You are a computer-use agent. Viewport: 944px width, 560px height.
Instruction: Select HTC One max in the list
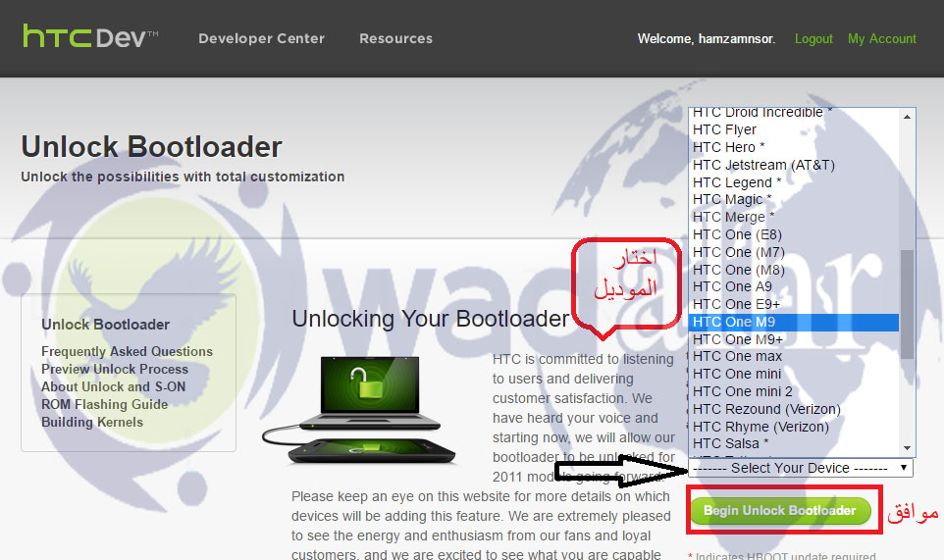(x=794, y=357)
